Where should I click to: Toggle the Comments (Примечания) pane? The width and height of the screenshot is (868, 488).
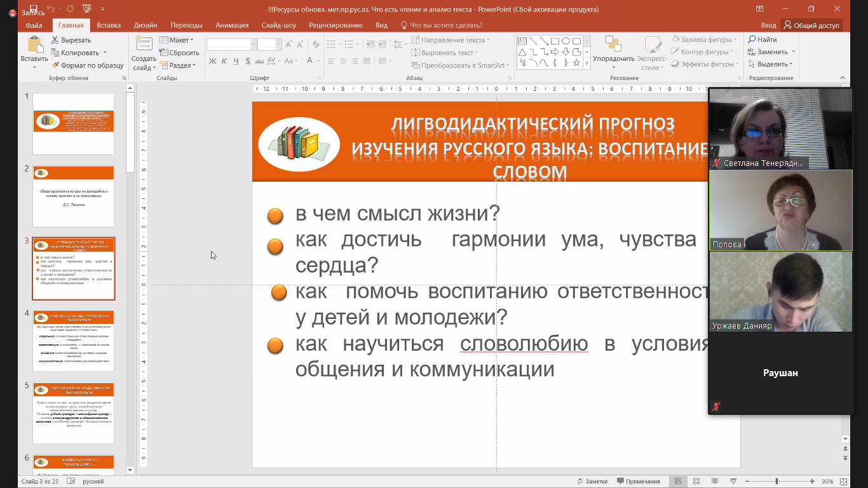point(637,482)
